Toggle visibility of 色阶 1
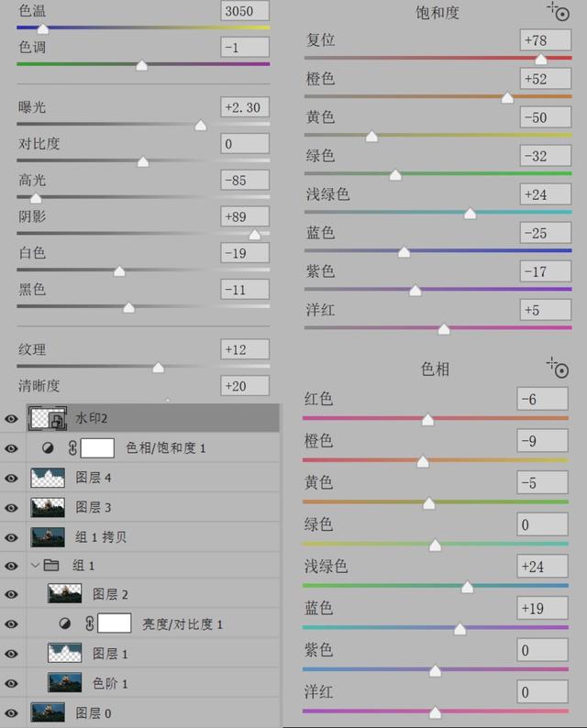Viewport: 587px width, 728px height. (11, 683)
